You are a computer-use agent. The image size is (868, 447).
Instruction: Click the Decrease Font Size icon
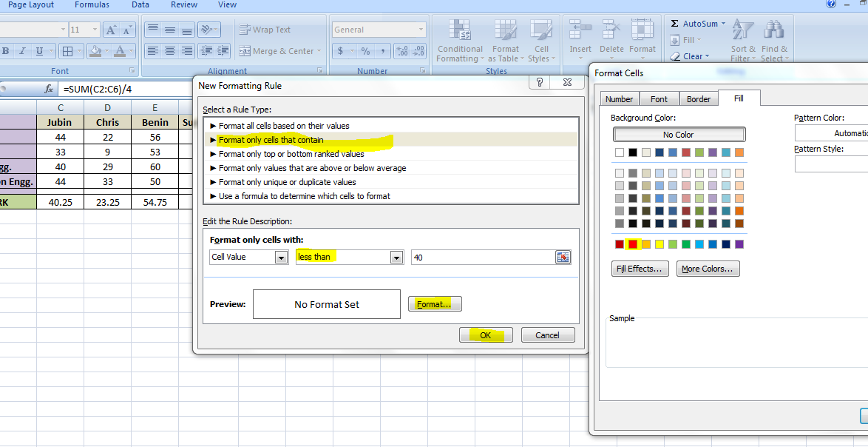[x=127, y=30]
